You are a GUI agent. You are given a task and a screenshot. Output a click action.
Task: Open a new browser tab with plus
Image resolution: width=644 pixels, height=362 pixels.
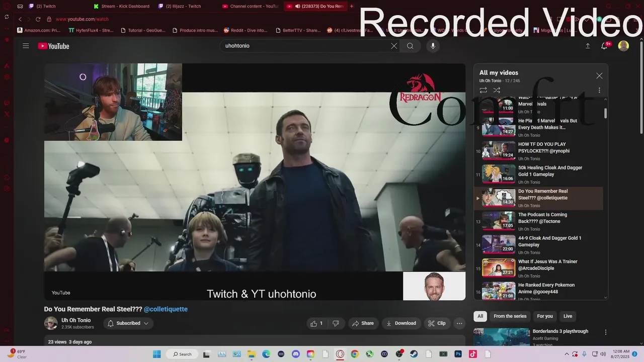[352, 6]
